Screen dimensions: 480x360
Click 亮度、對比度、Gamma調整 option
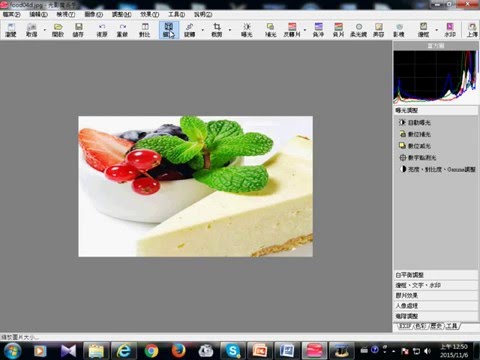click(438, 169)
